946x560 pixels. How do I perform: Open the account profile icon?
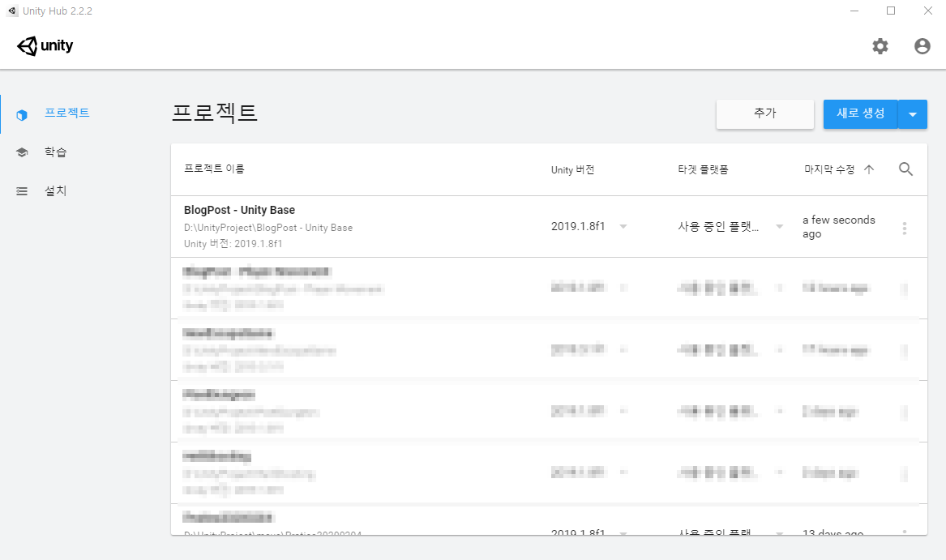922,46
